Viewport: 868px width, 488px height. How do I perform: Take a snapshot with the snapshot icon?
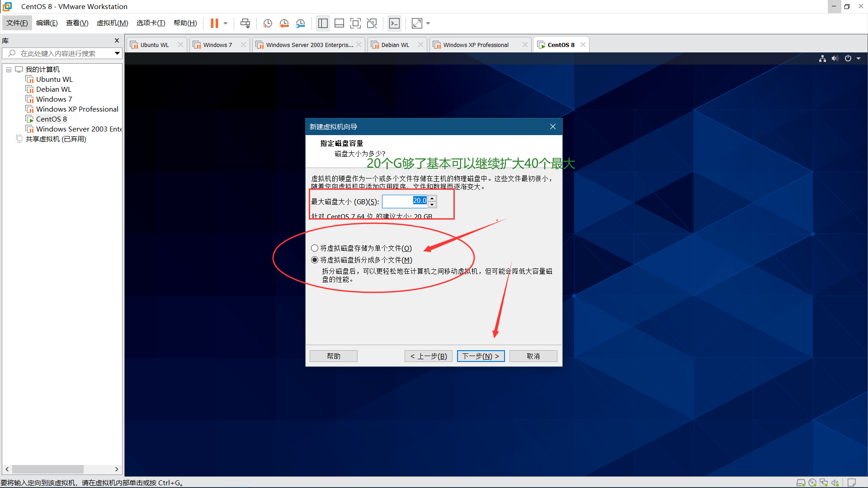click(268, 23)
